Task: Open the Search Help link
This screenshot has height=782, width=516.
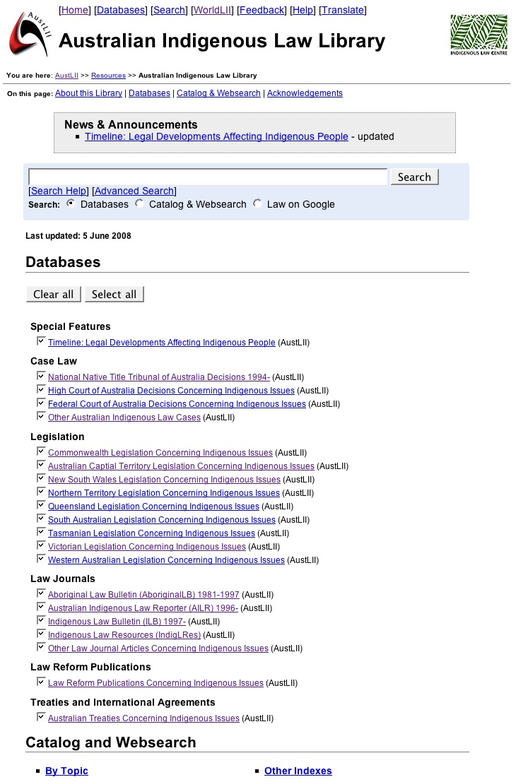Action: pos(58,191)
